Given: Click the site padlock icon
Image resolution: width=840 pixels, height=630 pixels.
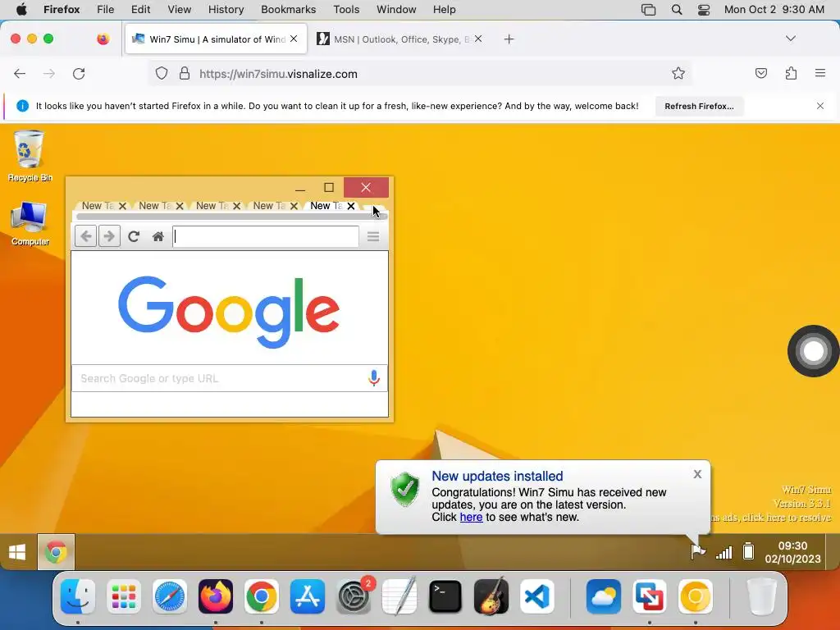Looking at the screenshot, I should tap(185, 73).
